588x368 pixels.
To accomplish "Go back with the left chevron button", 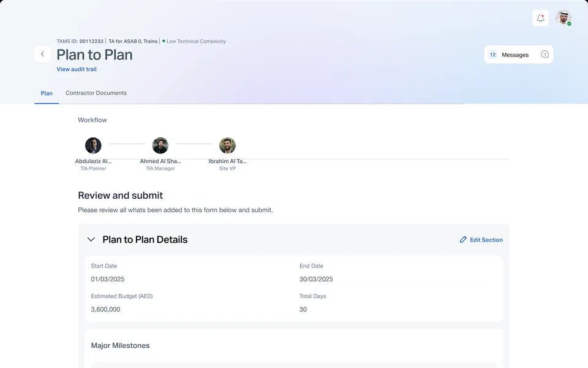I will (x=42, y=54).
